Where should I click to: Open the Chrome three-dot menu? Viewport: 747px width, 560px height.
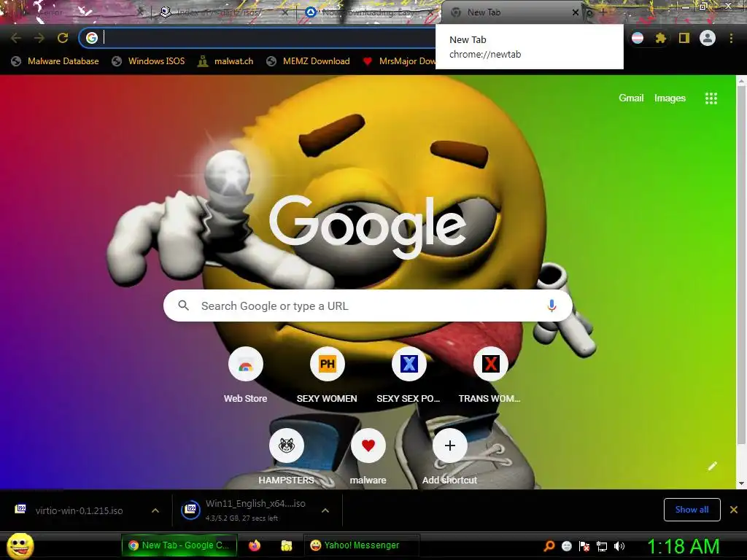click(x=731, y=38)
